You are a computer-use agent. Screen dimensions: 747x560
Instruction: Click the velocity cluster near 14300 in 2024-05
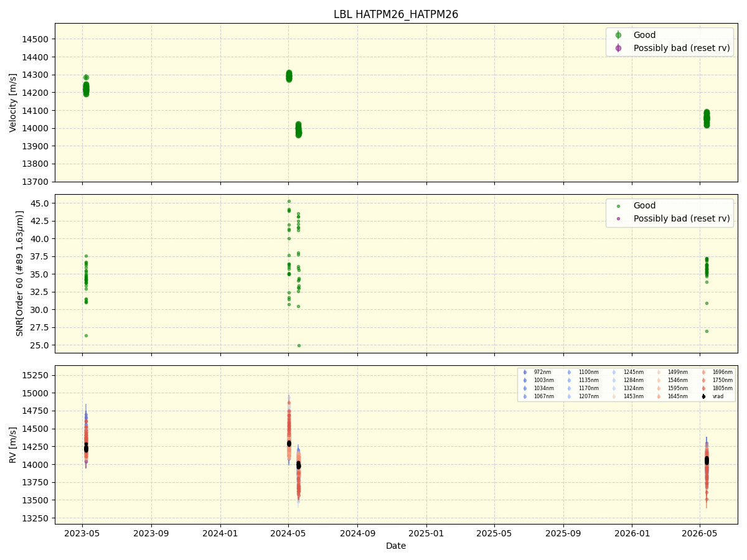click(x=289, y=76)
